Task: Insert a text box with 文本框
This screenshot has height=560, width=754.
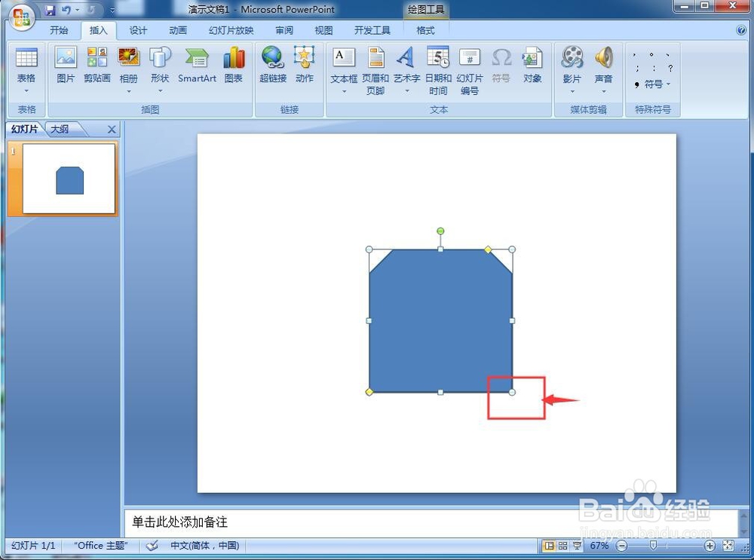Action: tap(344, 64)
